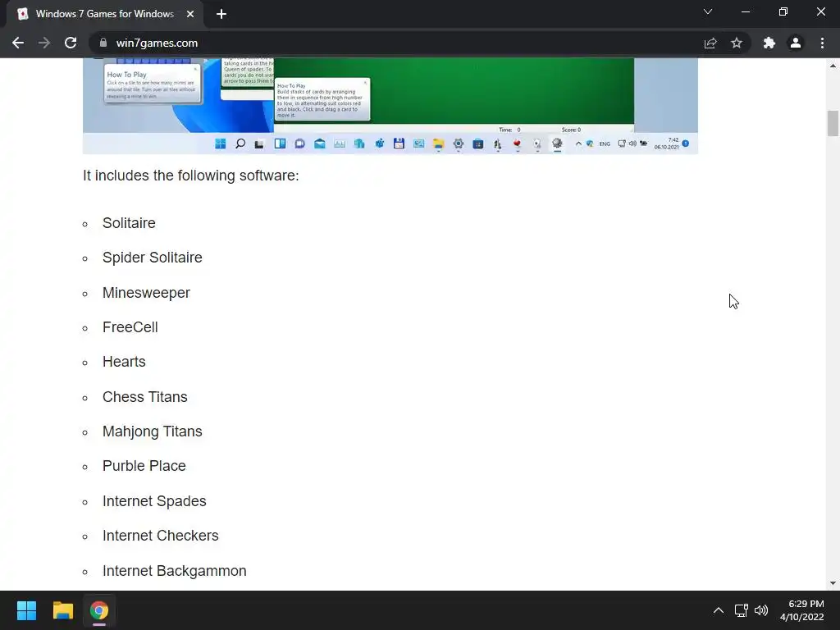Click the 'Internet Backgammon' list entry
Image resolution: width=840 pixels, height=630 pixels.
click(175, 571)
